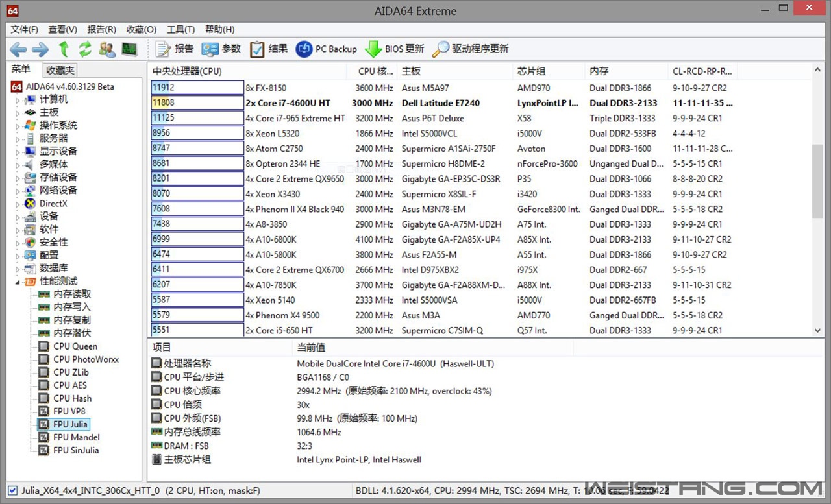
Task: Click the blue Forward arrow icon
Action: 40,49
